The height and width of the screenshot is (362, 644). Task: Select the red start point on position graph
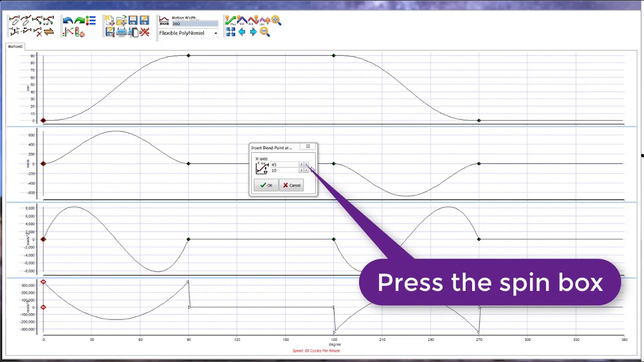pyautogui.click(x=43, y=121)
